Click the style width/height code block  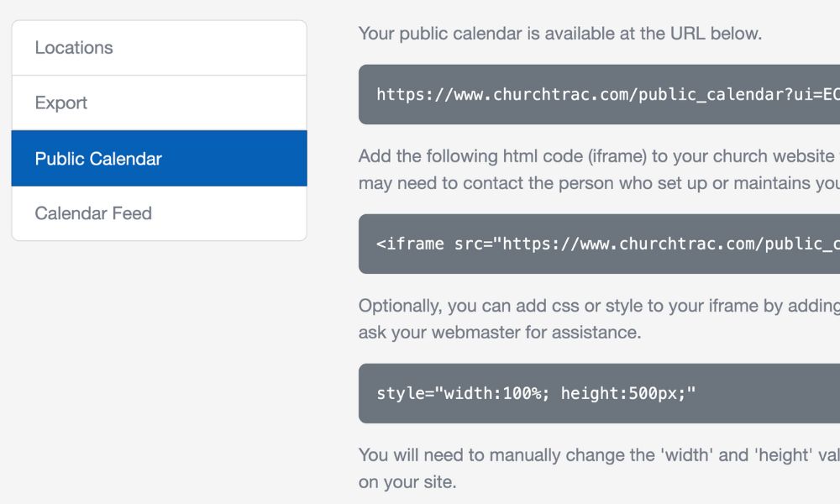(598, 393)
